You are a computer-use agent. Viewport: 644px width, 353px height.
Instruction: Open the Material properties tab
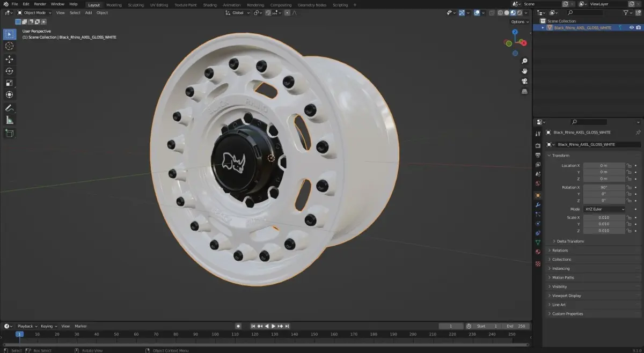[538, 253]
